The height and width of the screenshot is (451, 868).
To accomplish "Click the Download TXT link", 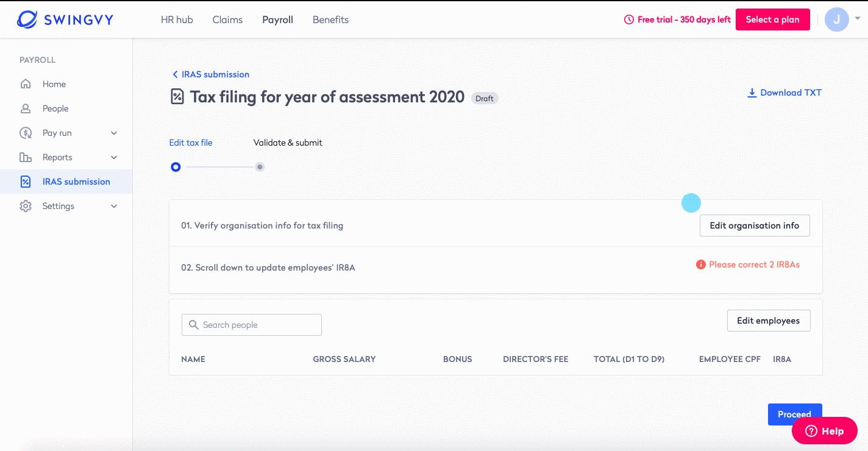I will tap(784, 93).
